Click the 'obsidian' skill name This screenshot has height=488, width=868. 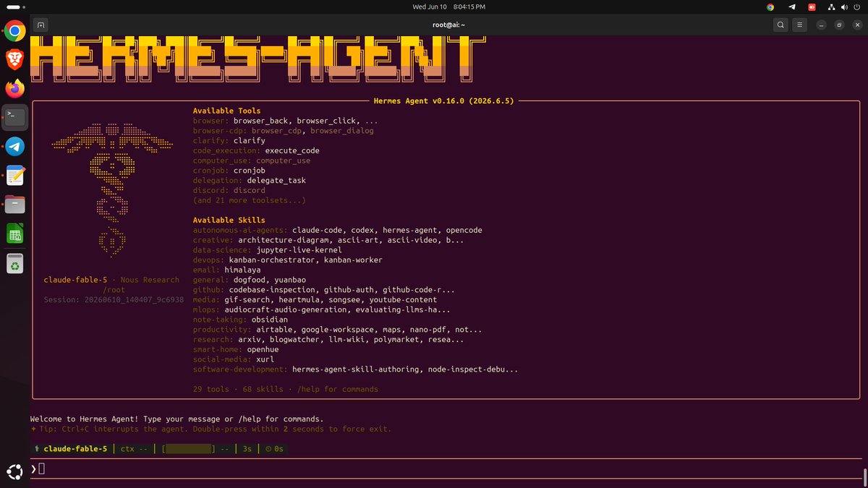[x=269, y=319]
